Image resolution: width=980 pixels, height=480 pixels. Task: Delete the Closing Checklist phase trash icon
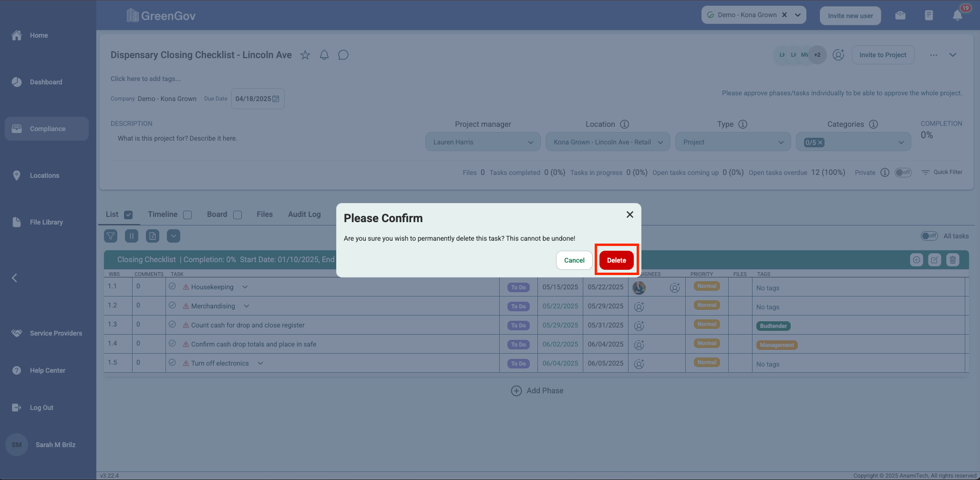[x=953, y=260]
